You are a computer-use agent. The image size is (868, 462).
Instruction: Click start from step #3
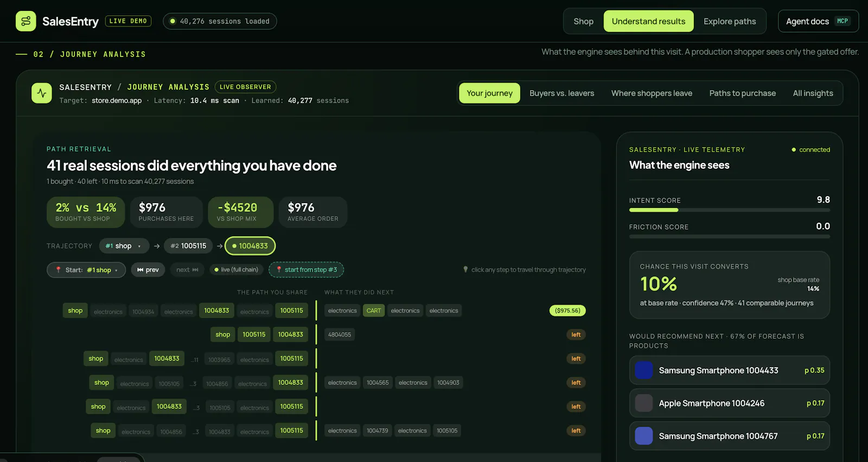(x=307, y=270)
